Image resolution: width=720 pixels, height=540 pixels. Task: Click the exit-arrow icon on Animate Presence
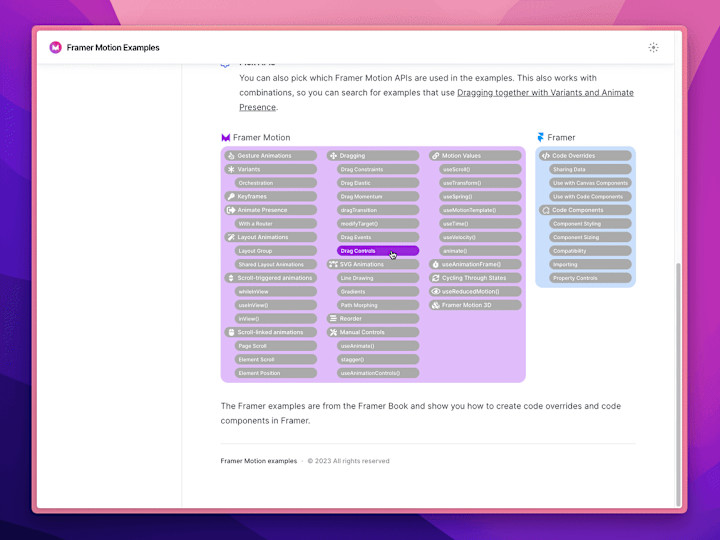click(x=231, y=210)
